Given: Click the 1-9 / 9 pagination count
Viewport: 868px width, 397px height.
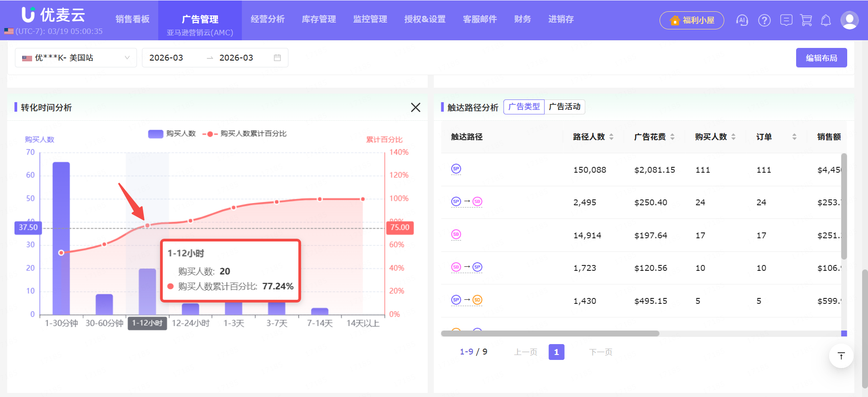Looking at the screenshot, I should pos(473,352).
